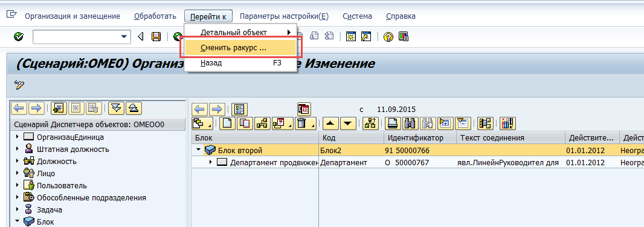The width and height of the screenshot is (644, 227).
Task: Click the green checkmark Enter icon
Action: [x=19, y=37]
